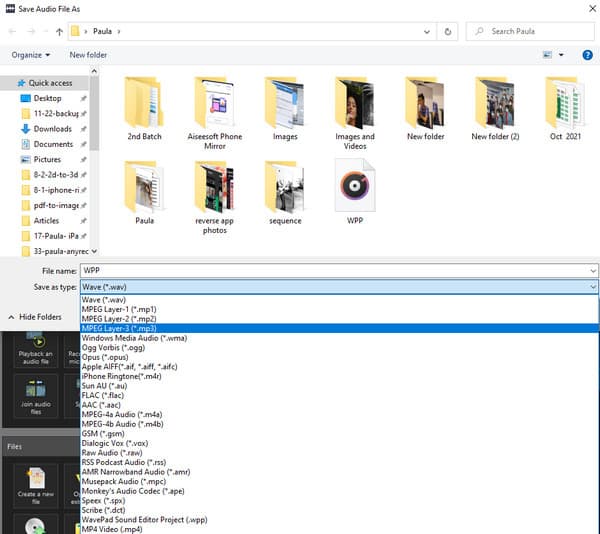This screenshot has width=600, height=534.
Task: Select MPEG-4a Audio (*.m4a) format
Action: pos(339,415)
